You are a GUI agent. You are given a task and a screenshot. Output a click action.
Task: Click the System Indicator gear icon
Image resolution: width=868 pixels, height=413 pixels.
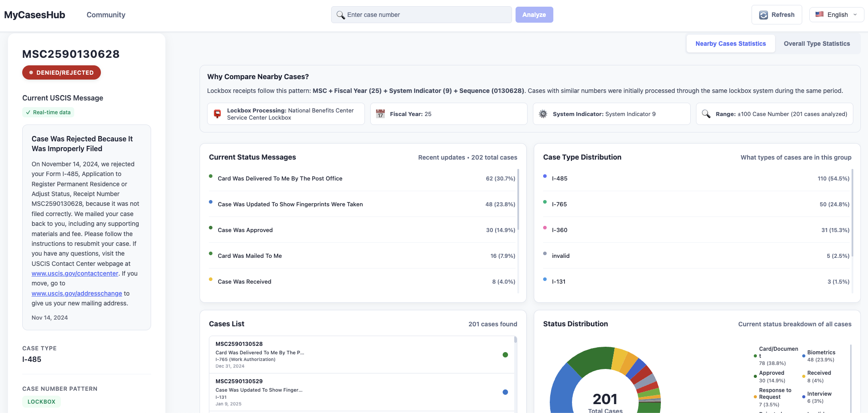point(543,114)
